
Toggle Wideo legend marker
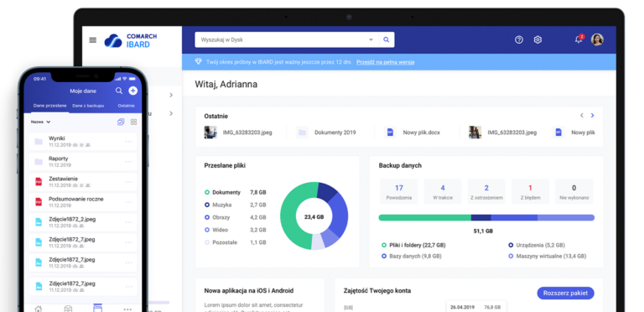(207, 230)
